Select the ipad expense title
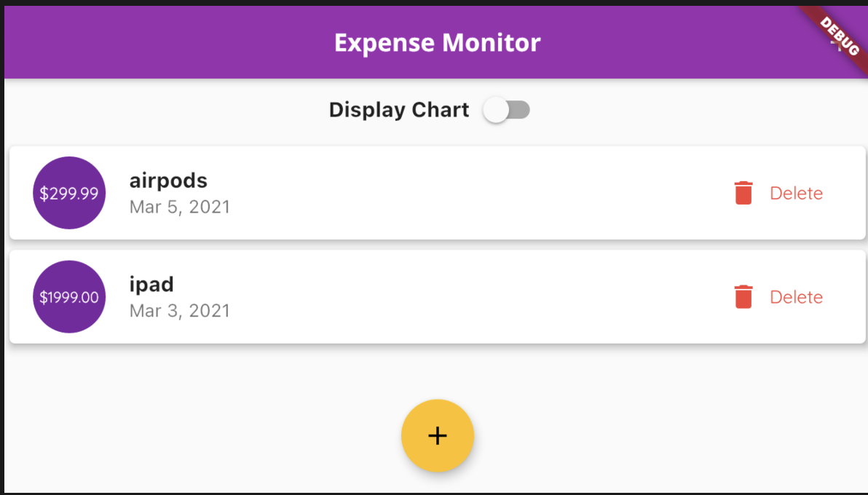The height and width of the screenshot is (495, 868). point(151,284)
